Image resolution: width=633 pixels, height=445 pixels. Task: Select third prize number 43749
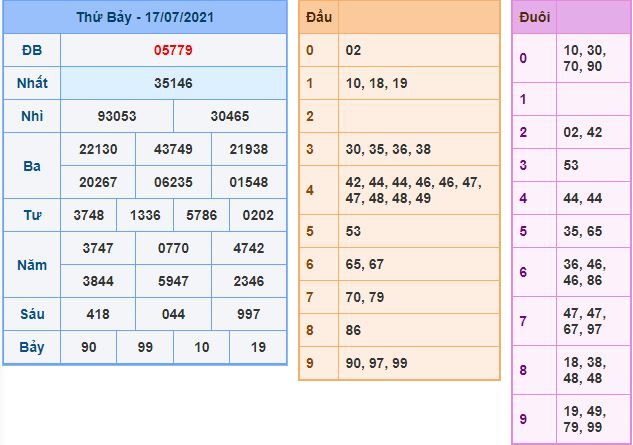click(173, 149)
